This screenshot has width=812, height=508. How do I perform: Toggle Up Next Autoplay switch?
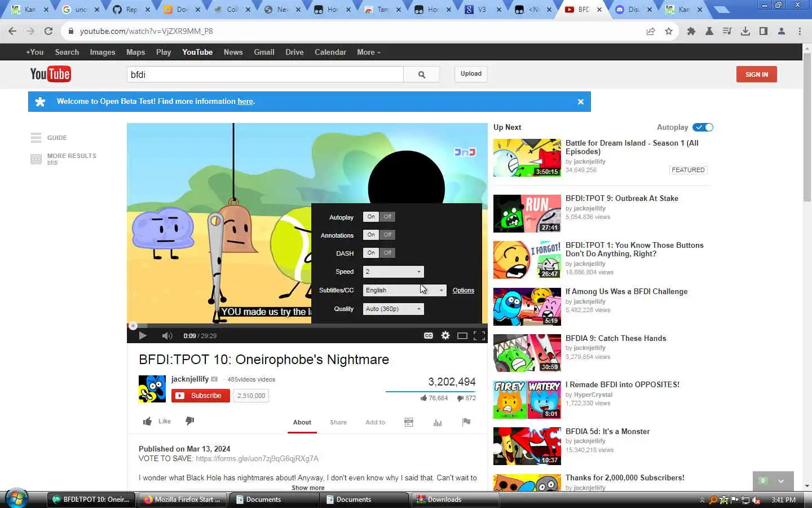[703, 128]
